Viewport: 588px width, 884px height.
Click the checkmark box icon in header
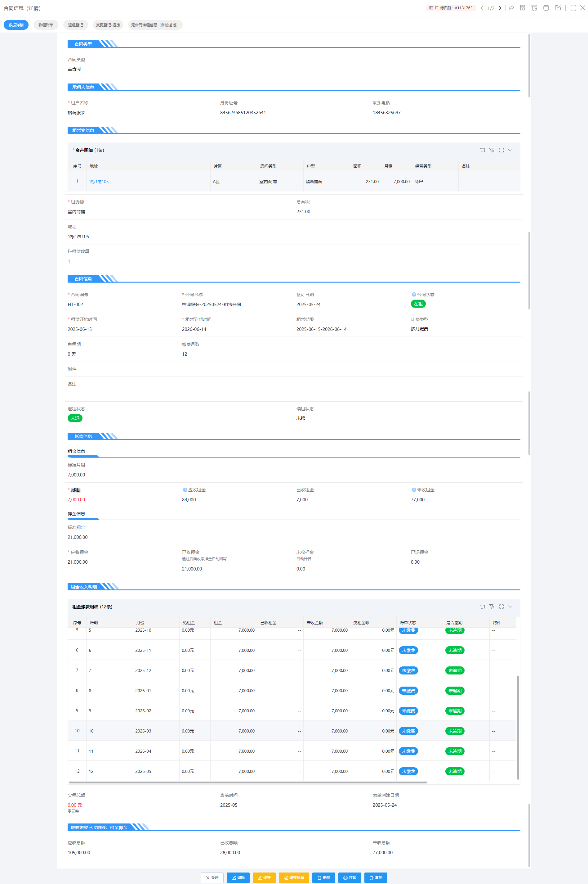pyautogui.click(x=558, y=8)
